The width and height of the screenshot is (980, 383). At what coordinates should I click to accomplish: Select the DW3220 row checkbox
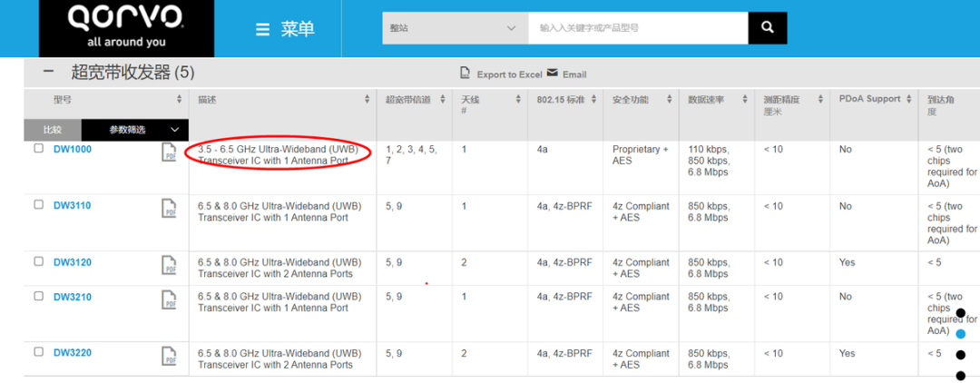point(39,351)
